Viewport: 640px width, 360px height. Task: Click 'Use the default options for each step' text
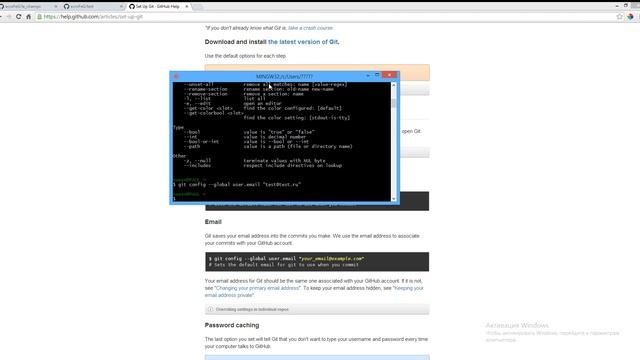click(x=245, y=56)
